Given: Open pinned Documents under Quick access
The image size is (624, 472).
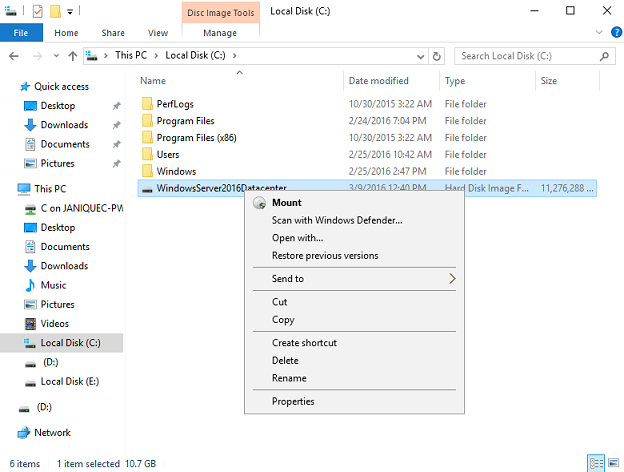Looking at the screenshot, I should [65, 144].
